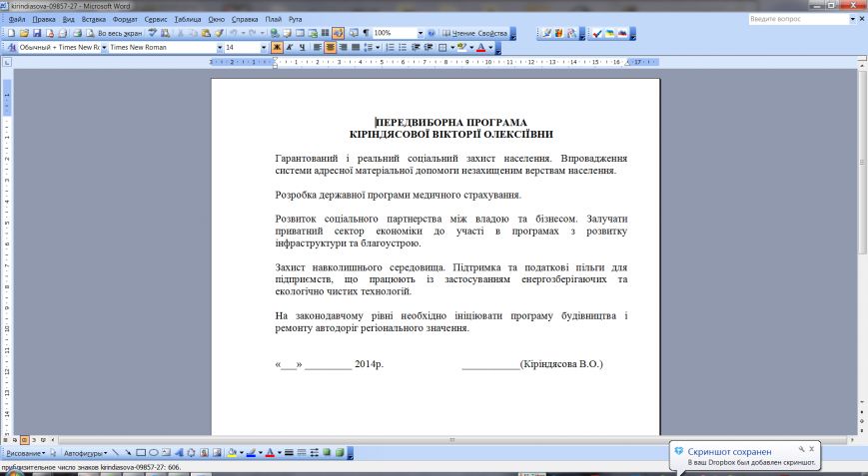Toggle underline formatting

tap(303, 48)
